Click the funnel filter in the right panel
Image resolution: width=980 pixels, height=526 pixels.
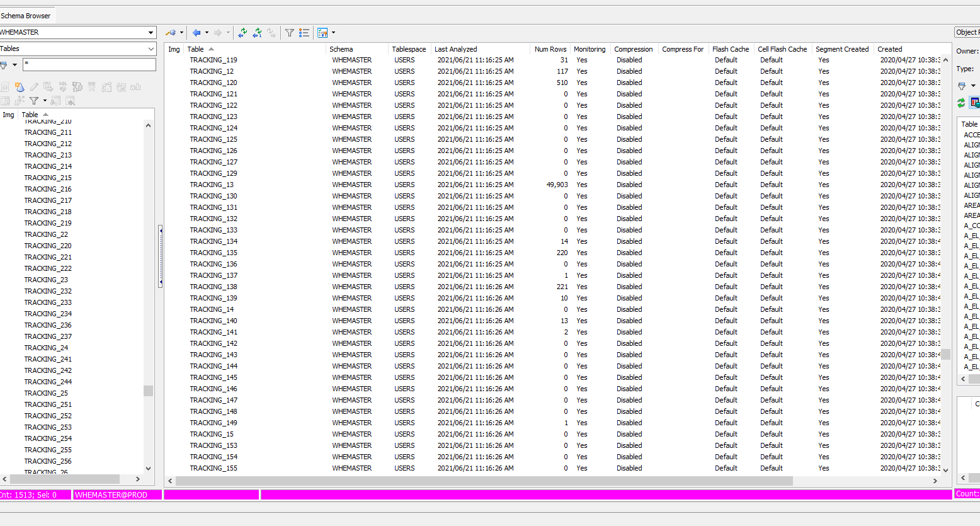[962, 86]
